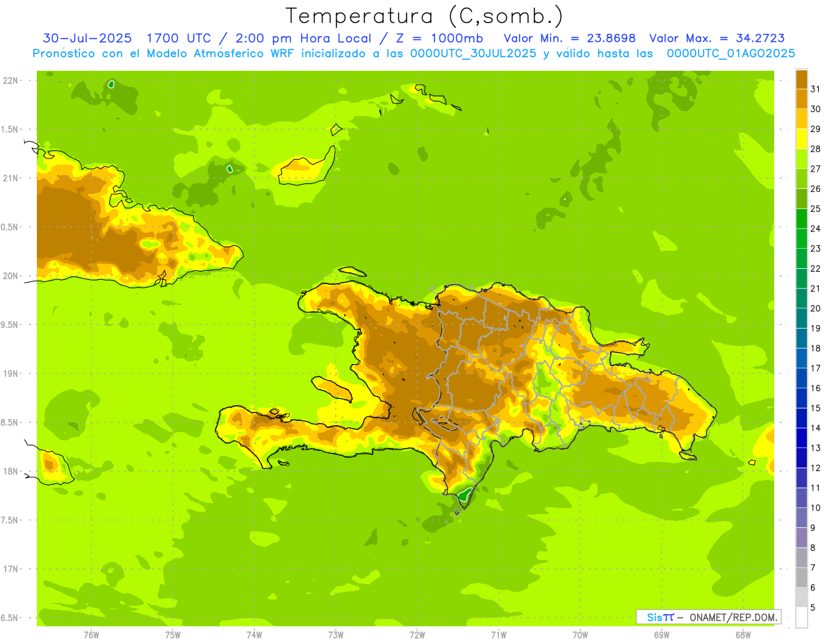Screen dimensions: 834x644
Task: Click the 'Valor Min. = 23.8698' text
Action: (x=570, y=38)
